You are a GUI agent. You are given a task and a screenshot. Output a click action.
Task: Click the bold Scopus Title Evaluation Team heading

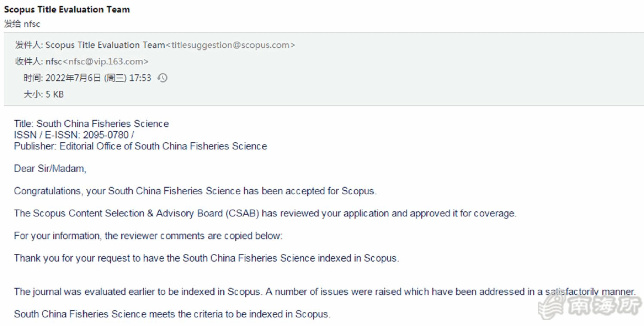click(x=67, y=9)
